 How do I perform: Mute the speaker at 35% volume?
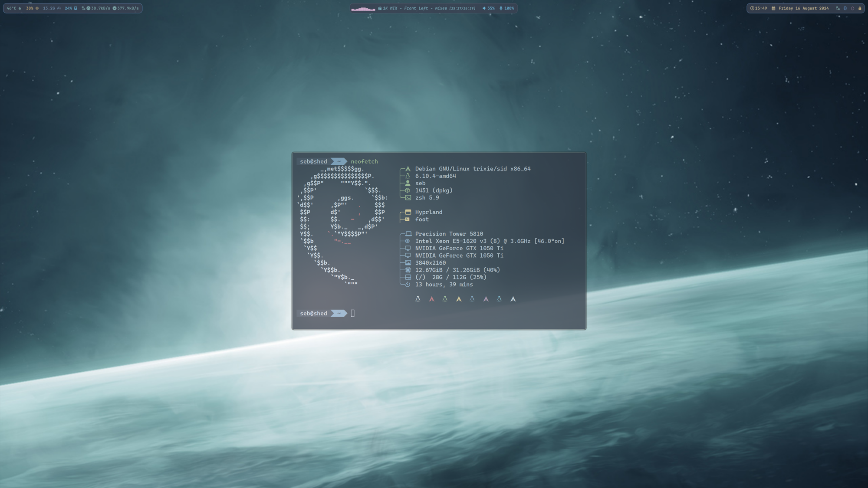488,8
